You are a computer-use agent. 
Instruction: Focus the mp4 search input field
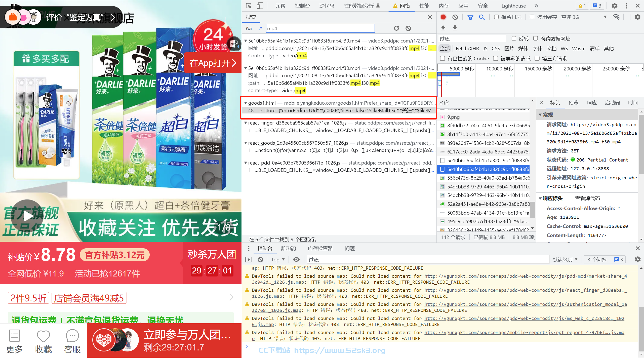(x=320, y=28)
